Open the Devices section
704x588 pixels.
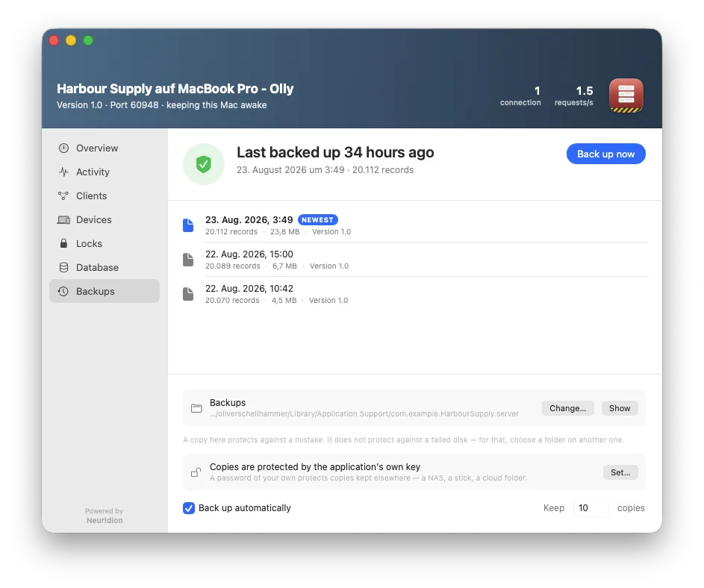(x=105, y=219)
